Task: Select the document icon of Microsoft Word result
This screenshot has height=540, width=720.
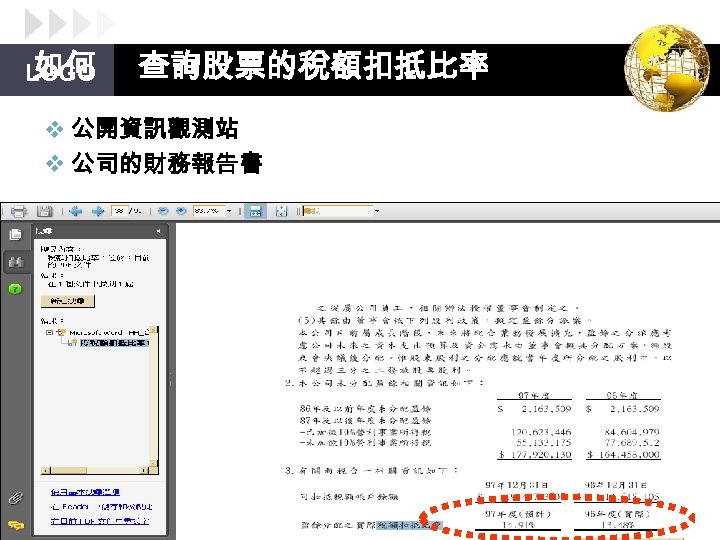Action: pos(61,332)
